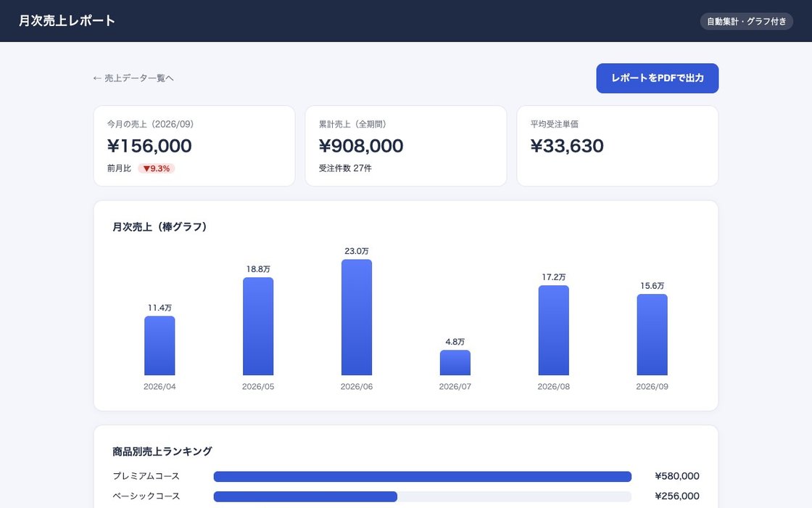
Task: Click the 23.0万 bar value label
Action: [x=356, y=251]
